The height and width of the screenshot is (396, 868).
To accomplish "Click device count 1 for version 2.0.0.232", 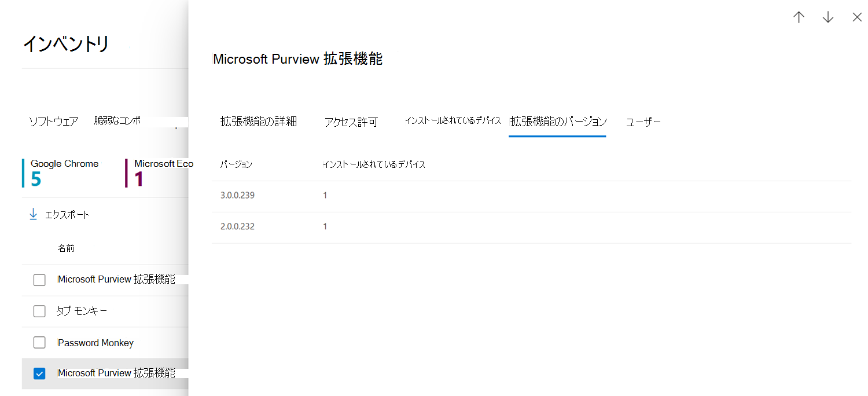I will [325, 227].
